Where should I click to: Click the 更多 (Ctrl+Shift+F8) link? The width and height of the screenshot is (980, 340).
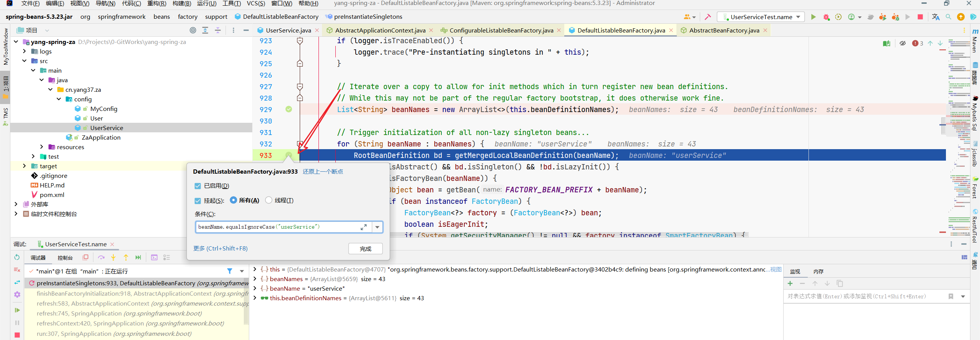(x=220, y=249)
